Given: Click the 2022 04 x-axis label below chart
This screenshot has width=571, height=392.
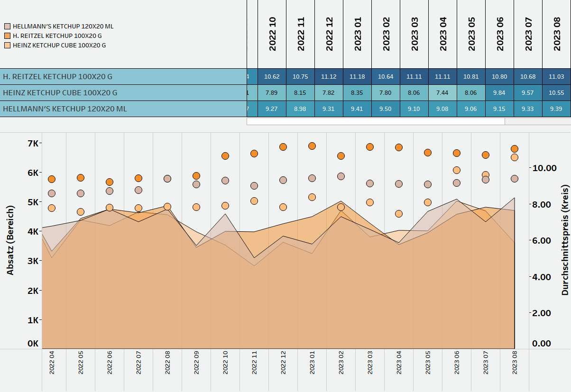Looking at the screenshot, I should click(x=52, y=363).
